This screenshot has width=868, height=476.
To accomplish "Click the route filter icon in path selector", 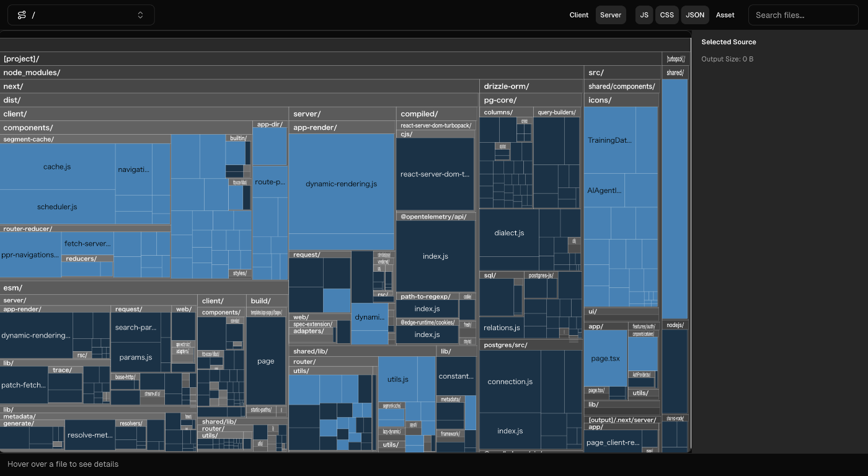I will tap(22, 15).
